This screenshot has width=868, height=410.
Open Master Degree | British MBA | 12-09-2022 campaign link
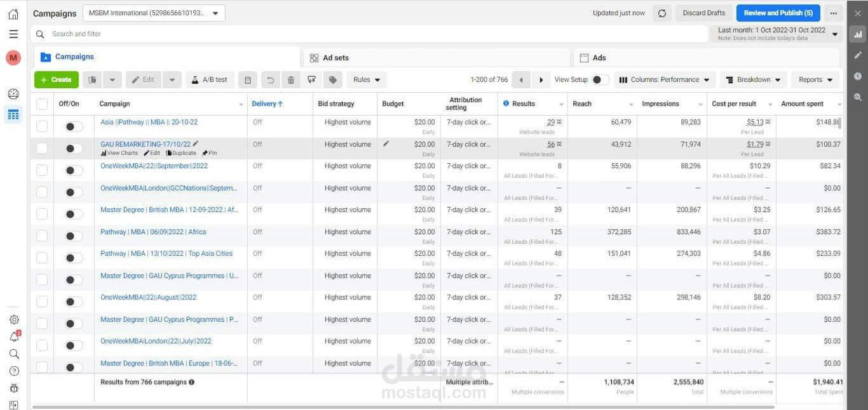(170, 210)
